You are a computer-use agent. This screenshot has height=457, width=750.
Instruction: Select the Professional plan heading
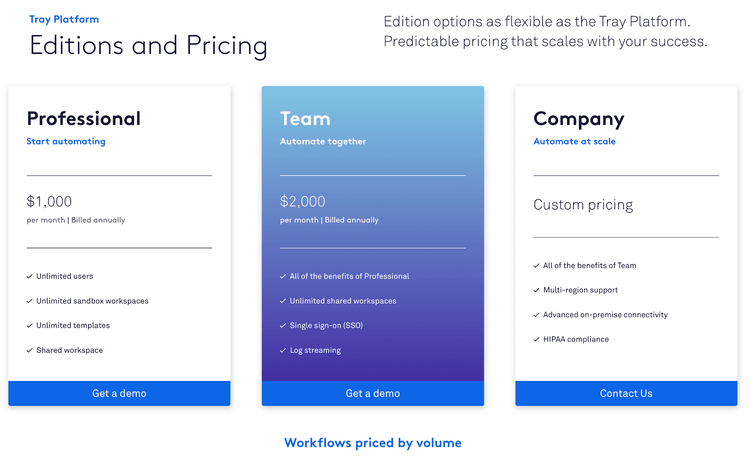pos(84,119)
